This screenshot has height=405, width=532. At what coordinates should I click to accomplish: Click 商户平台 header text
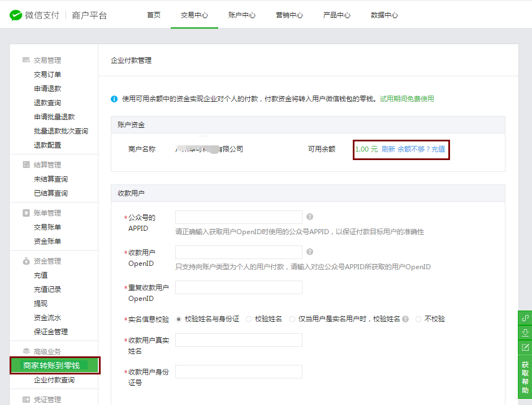(89, 15)
